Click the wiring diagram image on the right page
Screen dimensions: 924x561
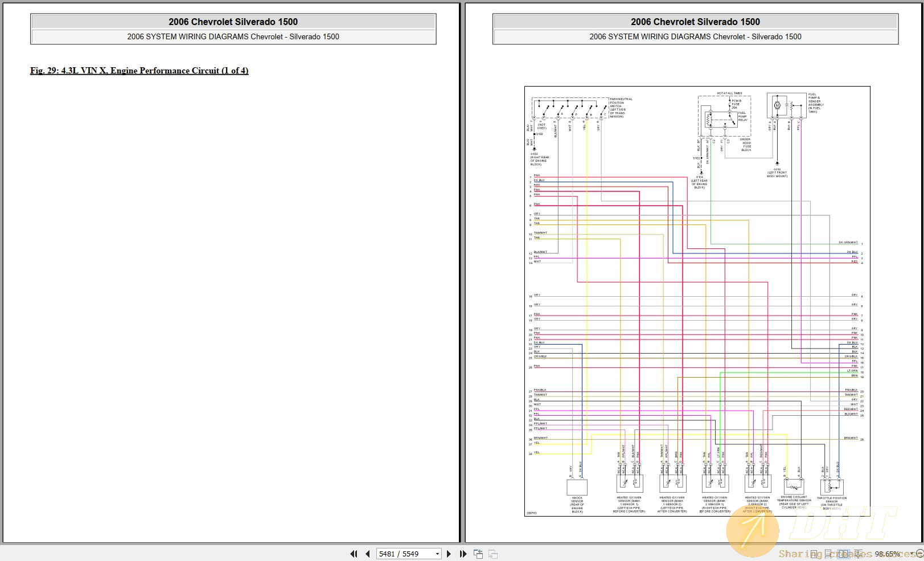(x=697, y=301)
